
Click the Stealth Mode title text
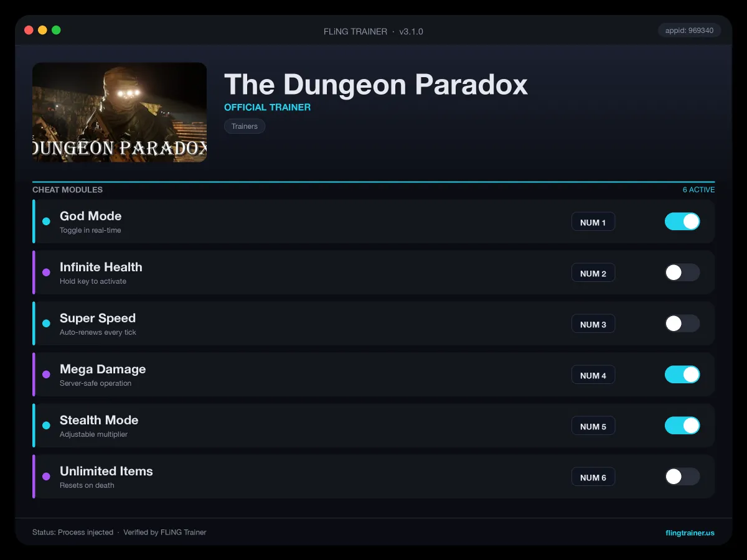pos(99,420)
